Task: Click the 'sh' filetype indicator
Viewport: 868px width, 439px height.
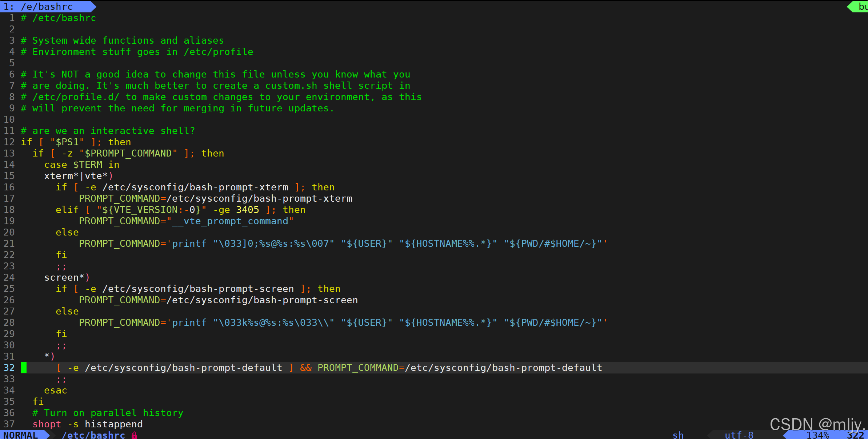Action: tap(678, 435)
